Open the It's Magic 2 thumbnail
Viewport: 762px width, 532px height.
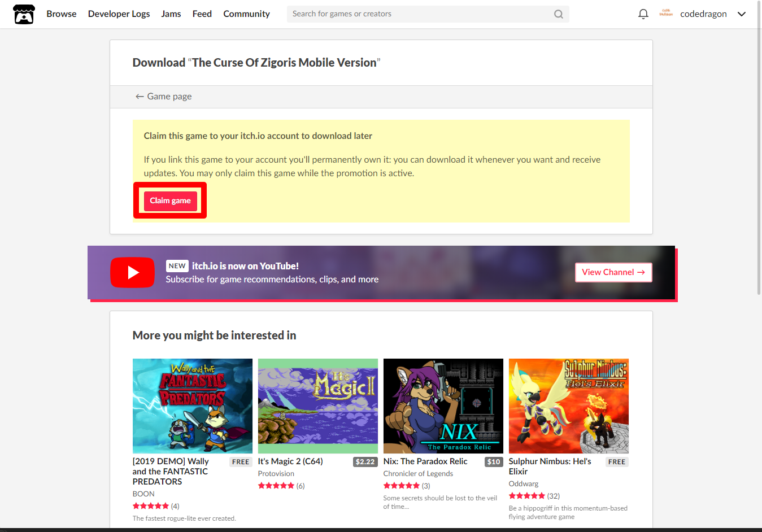tap(318, 406)
